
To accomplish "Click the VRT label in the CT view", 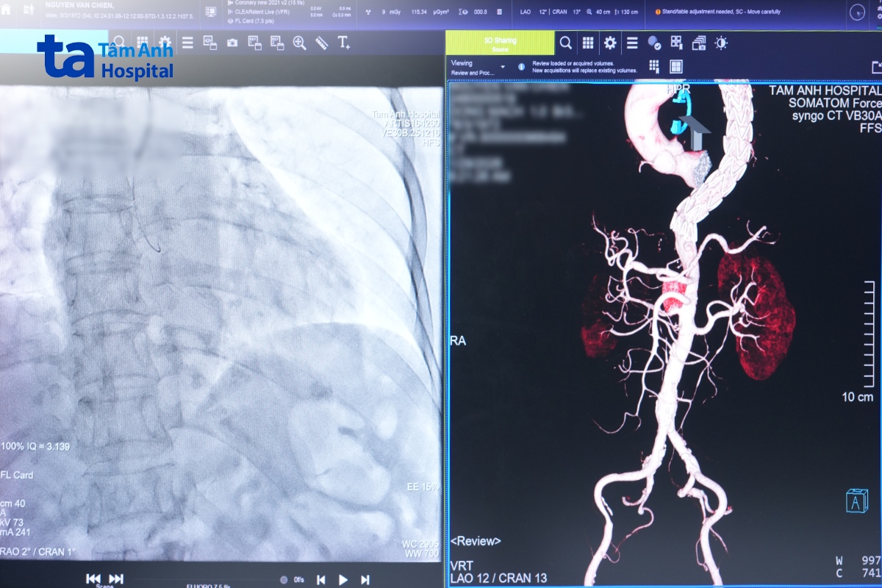I will (462, 564).
